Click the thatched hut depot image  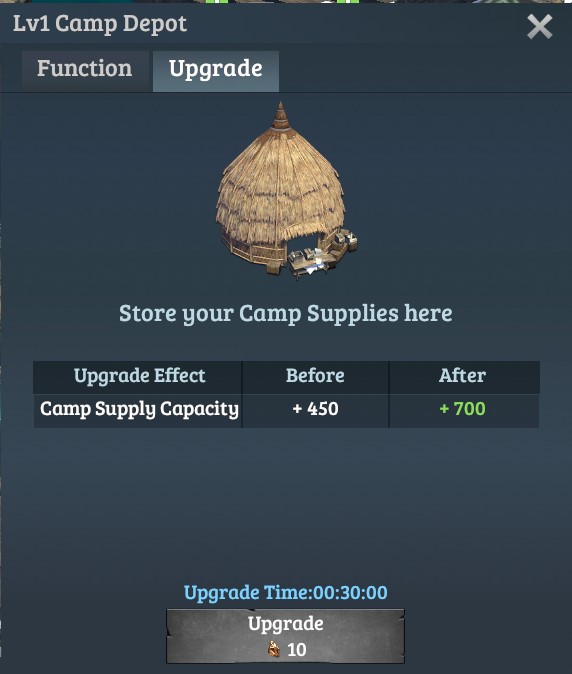pos(287,191)
